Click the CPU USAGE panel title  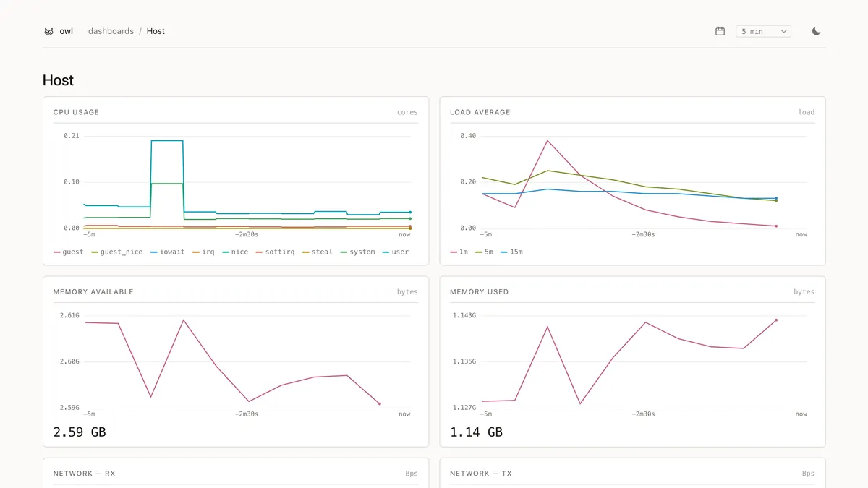[76, 112]
